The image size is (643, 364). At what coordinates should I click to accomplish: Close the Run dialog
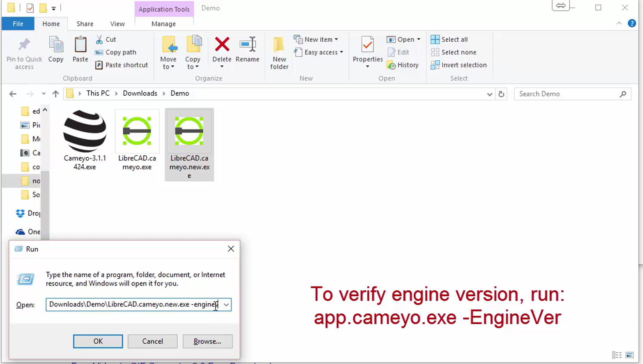tap(231, 249)
